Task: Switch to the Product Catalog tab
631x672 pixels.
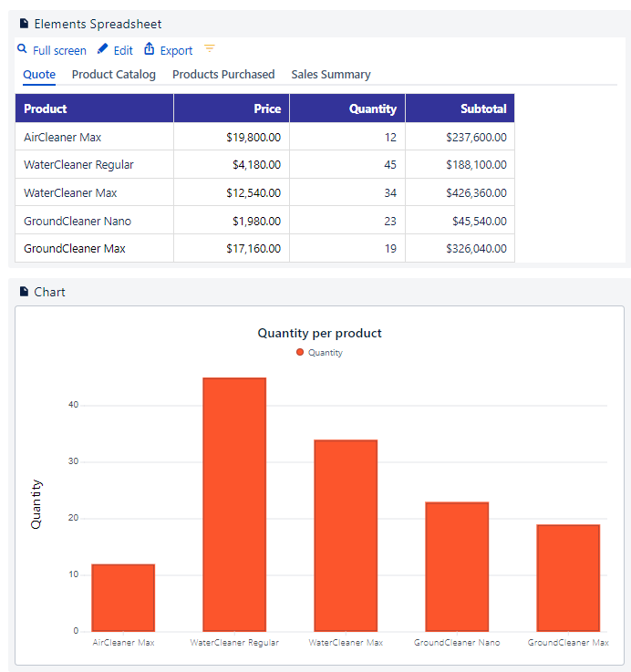Action: tap(114, 75)
